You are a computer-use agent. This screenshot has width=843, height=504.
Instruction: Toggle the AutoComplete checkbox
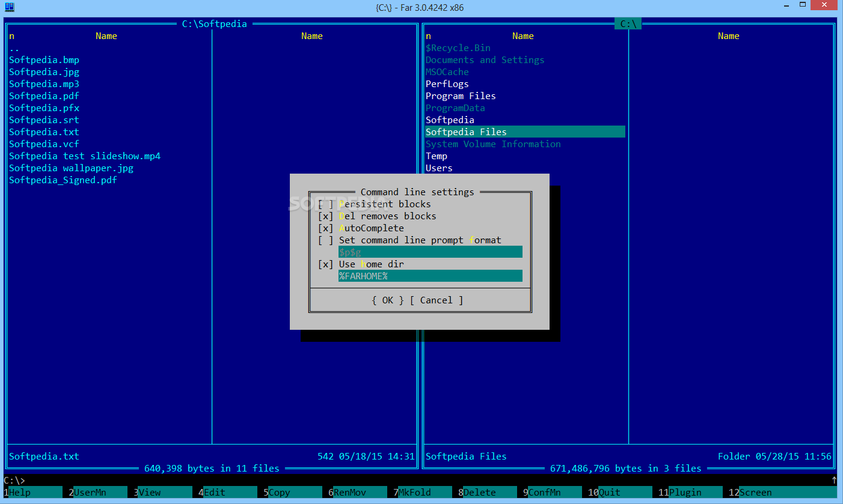(x=325, y=228)
